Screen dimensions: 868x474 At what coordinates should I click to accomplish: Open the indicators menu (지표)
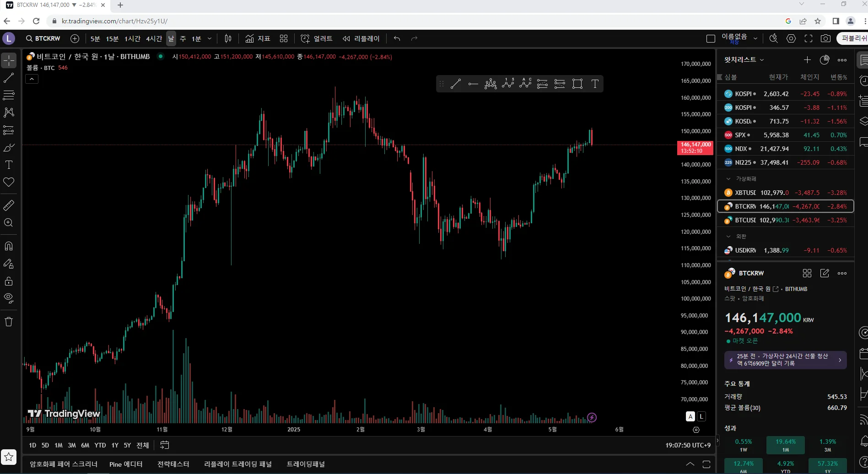click(x=258, y=38)
